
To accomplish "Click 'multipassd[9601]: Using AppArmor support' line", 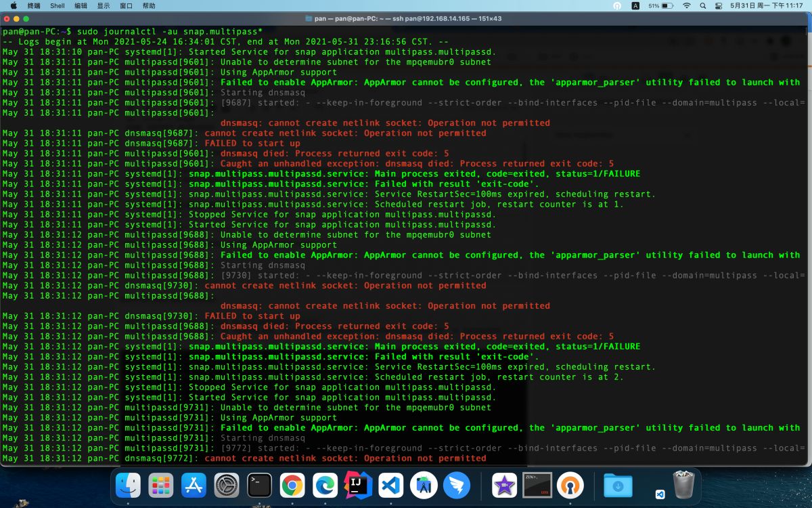I will tap(169, 72).
